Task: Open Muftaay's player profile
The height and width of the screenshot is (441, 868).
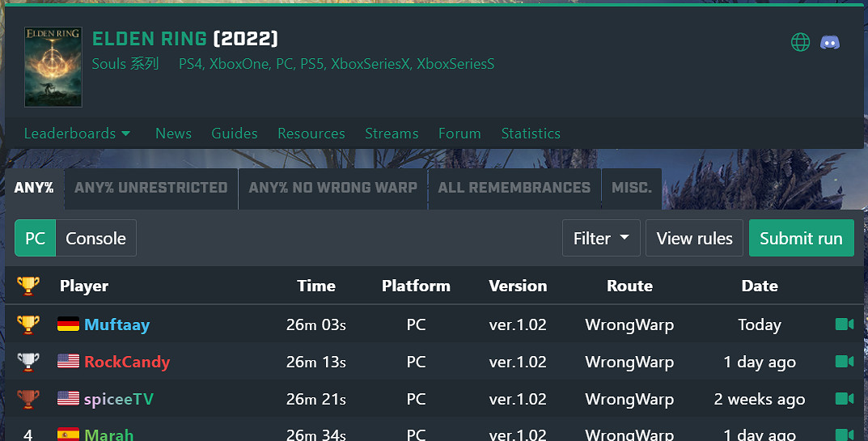Action: pos(116,324)
